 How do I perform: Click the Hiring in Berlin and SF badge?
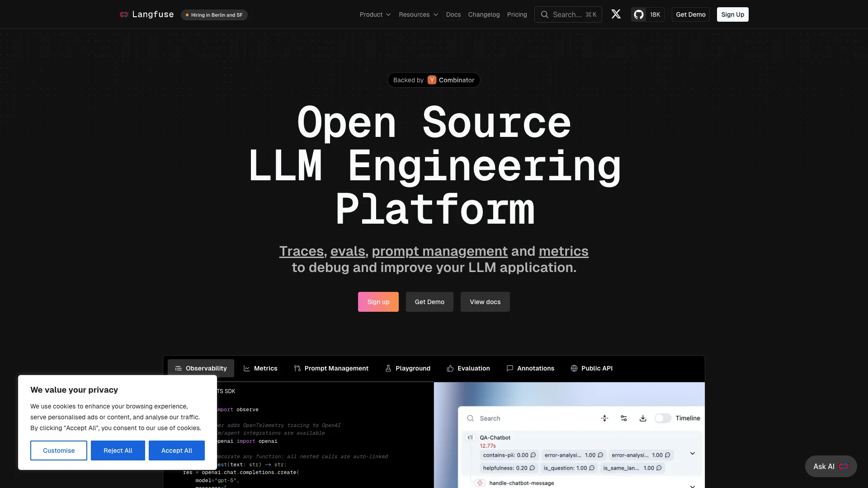point(214,15)
